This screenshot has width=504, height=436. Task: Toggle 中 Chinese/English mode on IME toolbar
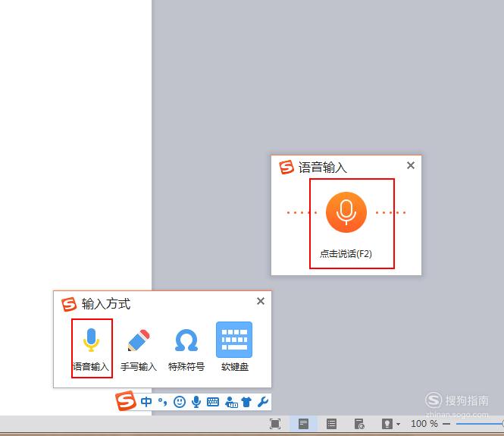click(146, 402)
